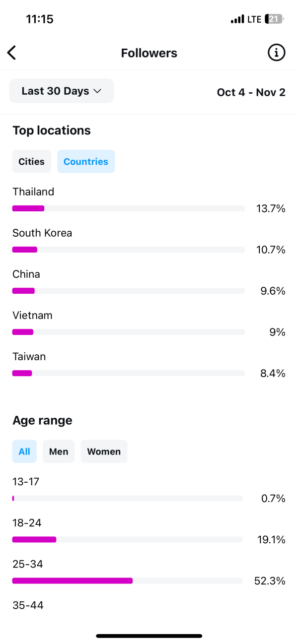This screenshot has height=644, width=298.
Task: Tap the back arrow icon
Action: pyautogui.click(x=12, y=53)
